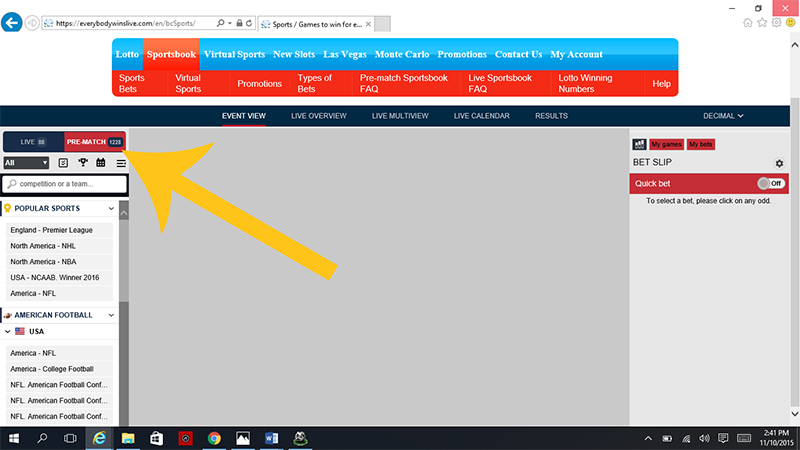Image resolution: width=800 pixels, height=450 pixels.
Task: Click the address bar search magnifier
Action: [x=220, y=23]
